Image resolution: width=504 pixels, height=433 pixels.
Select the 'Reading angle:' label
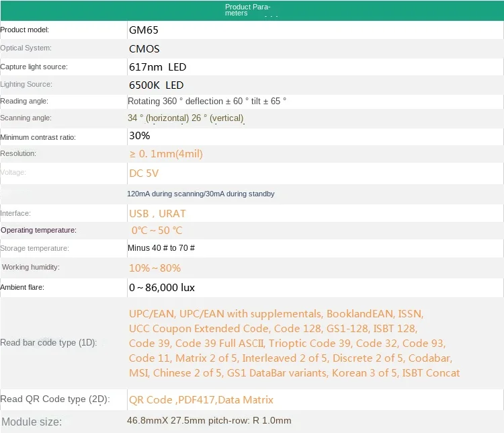(24, 101)
